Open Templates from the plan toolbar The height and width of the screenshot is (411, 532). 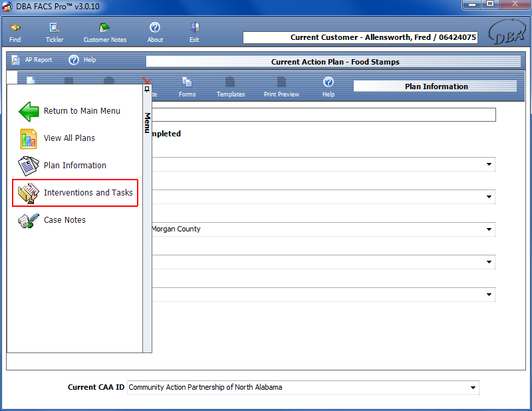click(x=230, y=86)
